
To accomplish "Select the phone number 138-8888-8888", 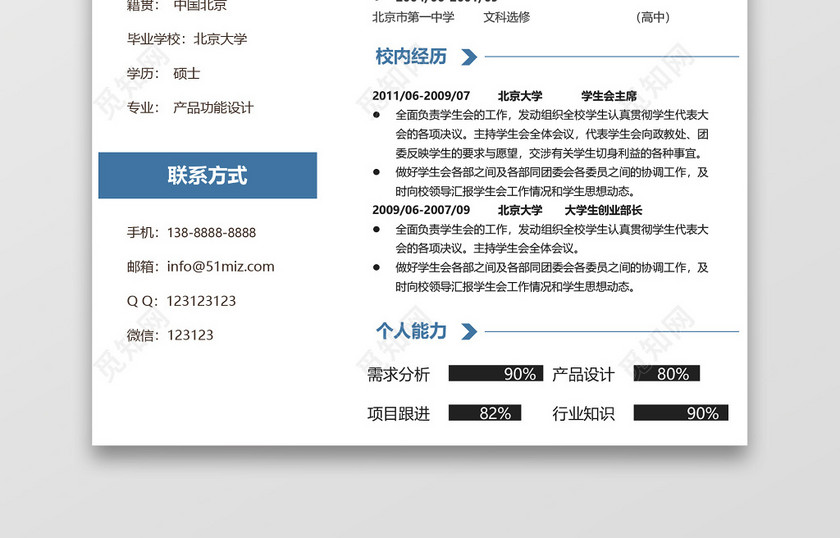I will 212,233.
